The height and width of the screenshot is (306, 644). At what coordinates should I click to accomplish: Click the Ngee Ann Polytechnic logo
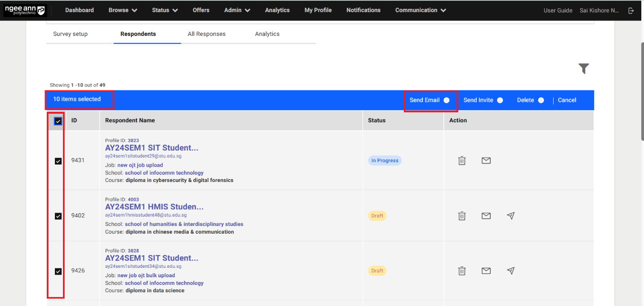click(x=25, y=10)
